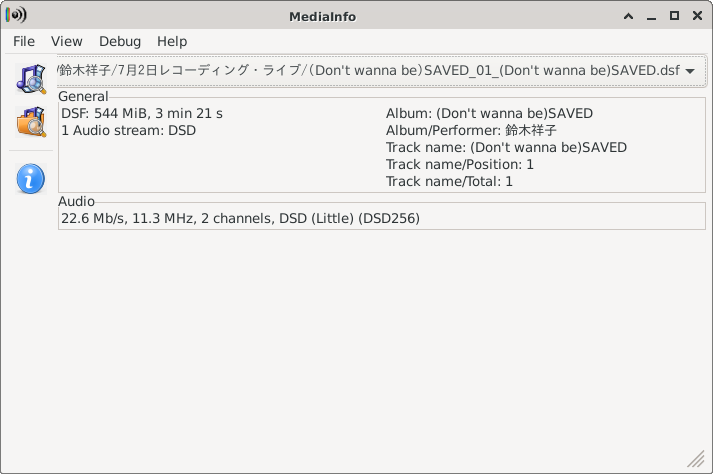The width and height of the screenshot is (713, 474).
Task: Click the Open Folder toolbar icon
Action: (x=30, y=122)
